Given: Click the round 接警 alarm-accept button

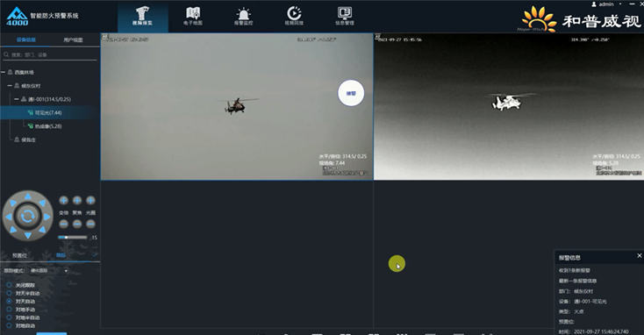Looking at the screenshot, I should [351, 93].
